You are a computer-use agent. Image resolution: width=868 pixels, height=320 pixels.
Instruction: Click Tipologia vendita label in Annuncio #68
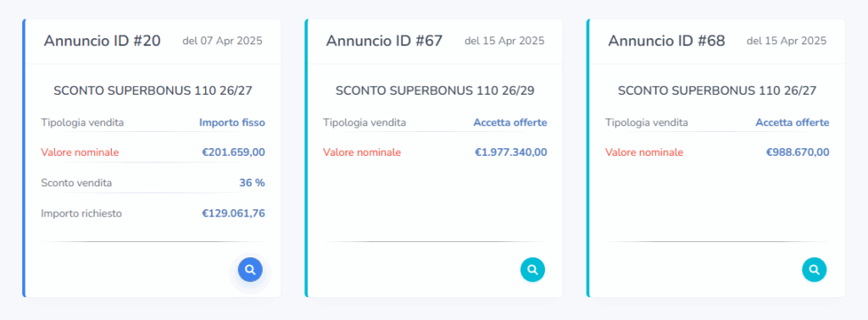tap(647, 123)
